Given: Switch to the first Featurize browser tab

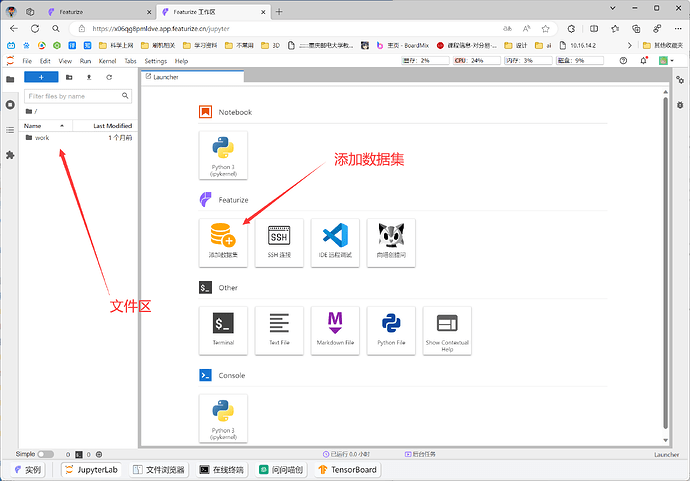Looking at the screenshot, I should pyautogui.click(x=101, y=12).
